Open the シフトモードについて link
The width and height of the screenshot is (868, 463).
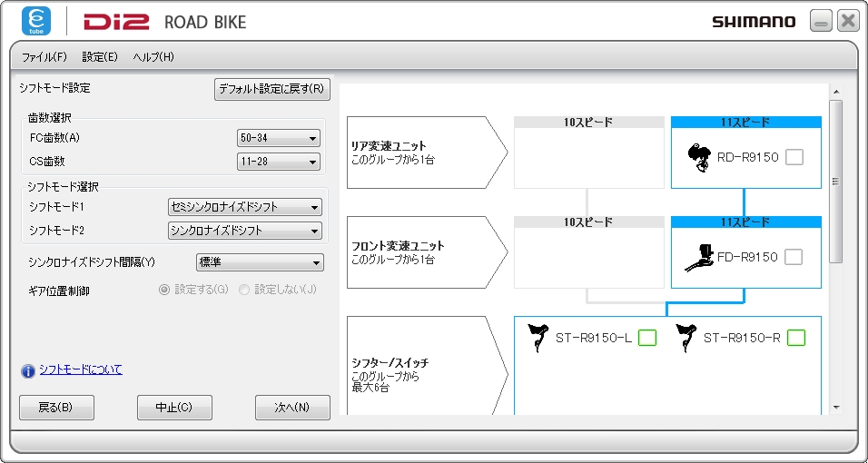80,369
